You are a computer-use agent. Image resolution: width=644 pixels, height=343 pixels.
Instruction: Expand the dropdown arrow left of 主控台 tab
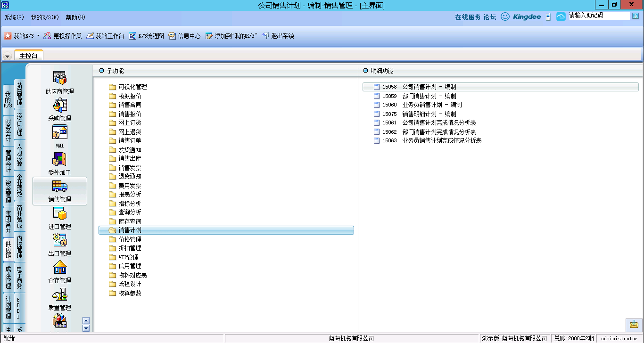point(7,56)
